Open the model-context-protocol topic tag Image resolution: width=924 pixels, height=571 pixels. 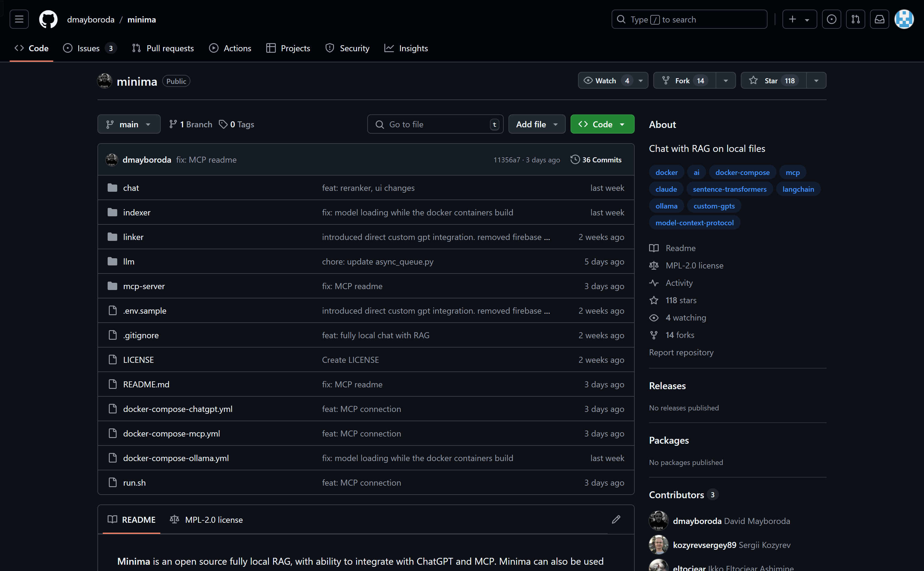(695, 222)
